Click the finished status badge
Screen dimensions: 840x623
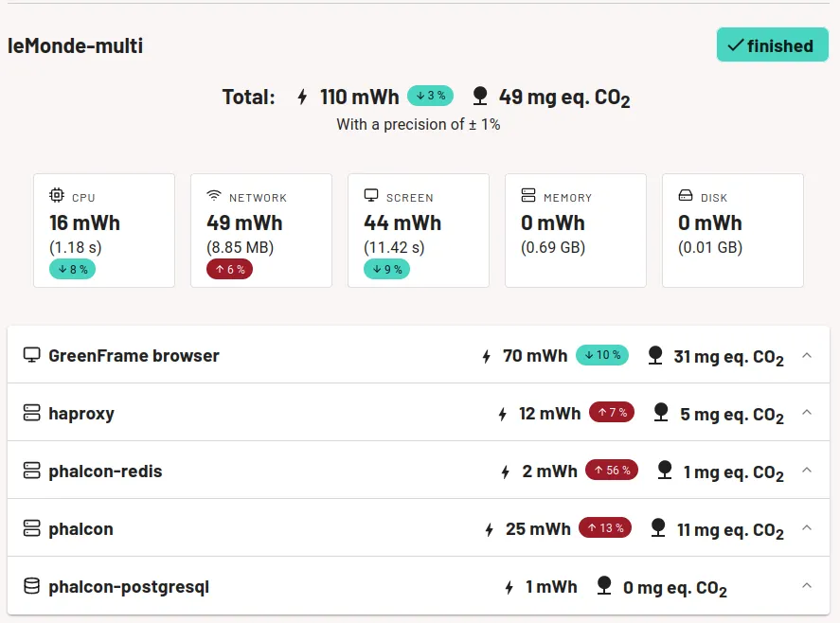(x=772, y=45)
